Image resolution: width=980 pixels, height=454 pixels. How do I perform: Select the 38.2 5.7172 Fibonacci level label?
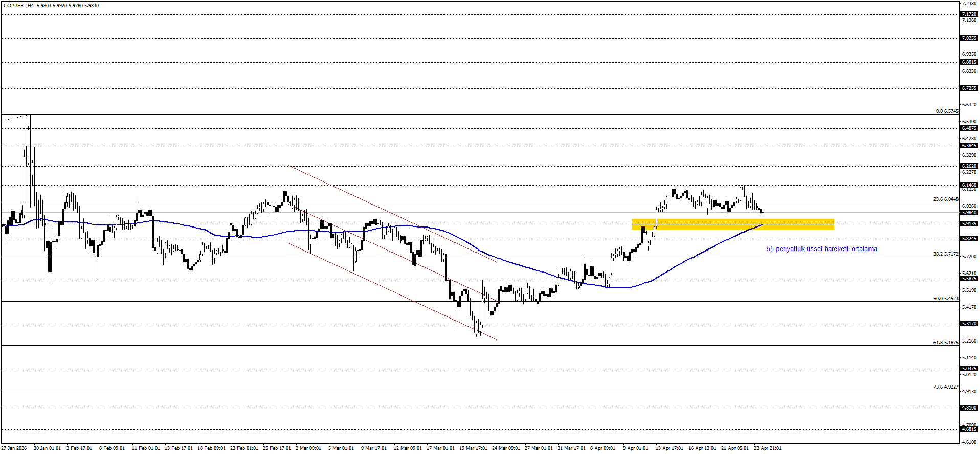[x=945, y=254]
